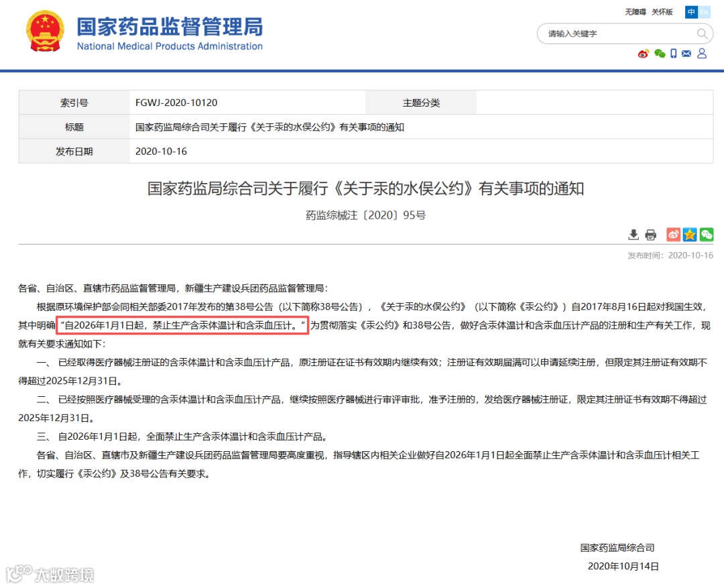
Task: Share the notice to QQ Zone
Action: pos(689,234)
